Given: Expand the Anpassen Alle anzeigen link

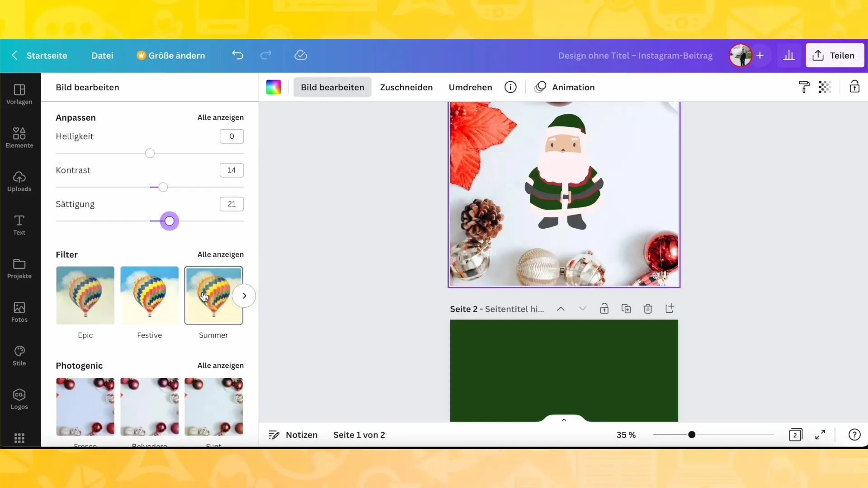Looking at the screenshot, I should [x=221, y=117].
